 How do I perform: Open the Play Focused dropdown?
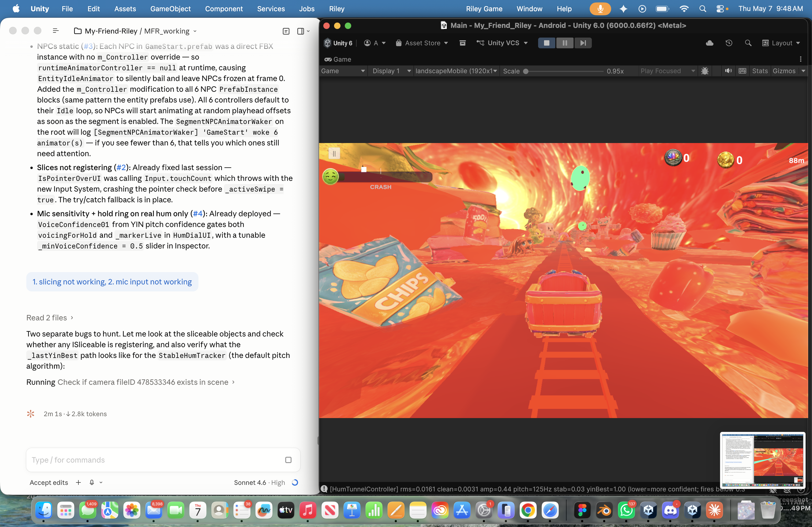pos(667,71)
